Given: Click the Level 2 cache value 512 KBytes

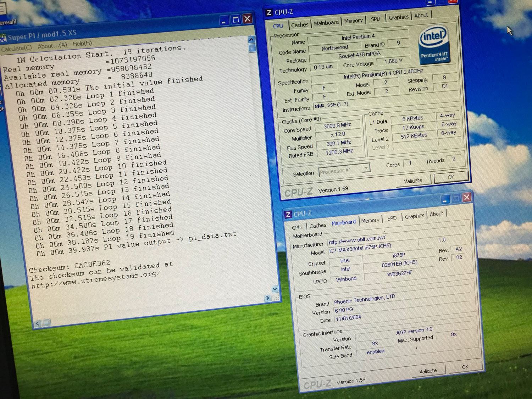Looking at the screenshot, I should point(414,135).
